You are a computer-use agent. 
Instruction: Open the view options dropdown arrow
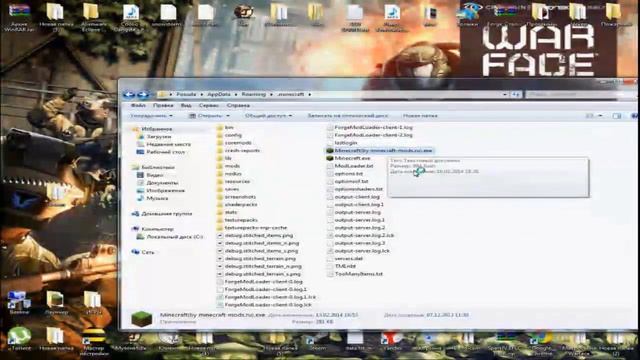coord(600,116)
